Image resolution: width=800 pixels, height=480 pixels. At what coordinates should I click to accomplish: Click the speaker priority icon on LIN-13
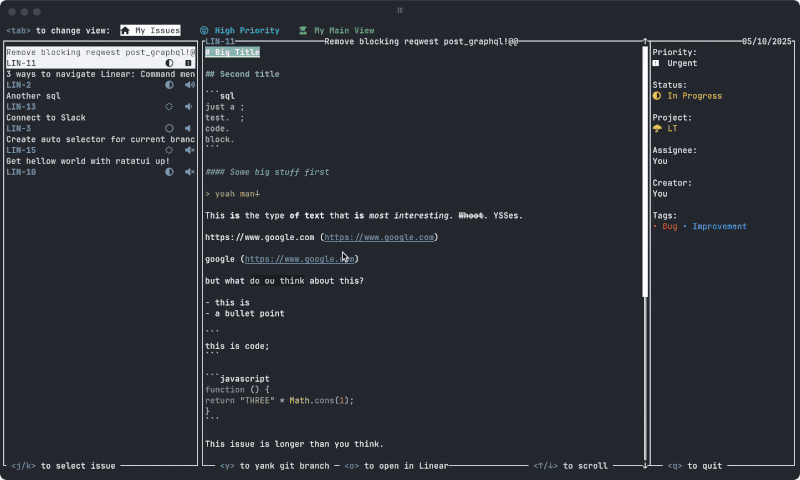tap(189, 107)
